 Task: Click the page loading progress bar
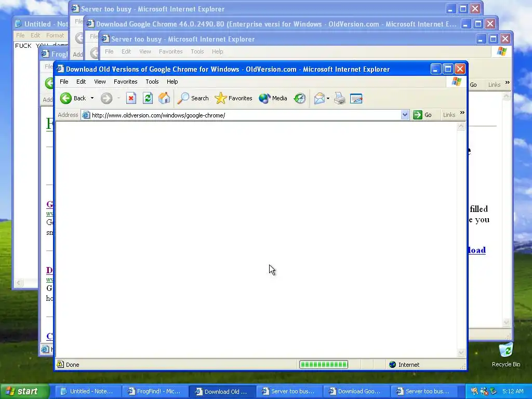tap(324, 364)
